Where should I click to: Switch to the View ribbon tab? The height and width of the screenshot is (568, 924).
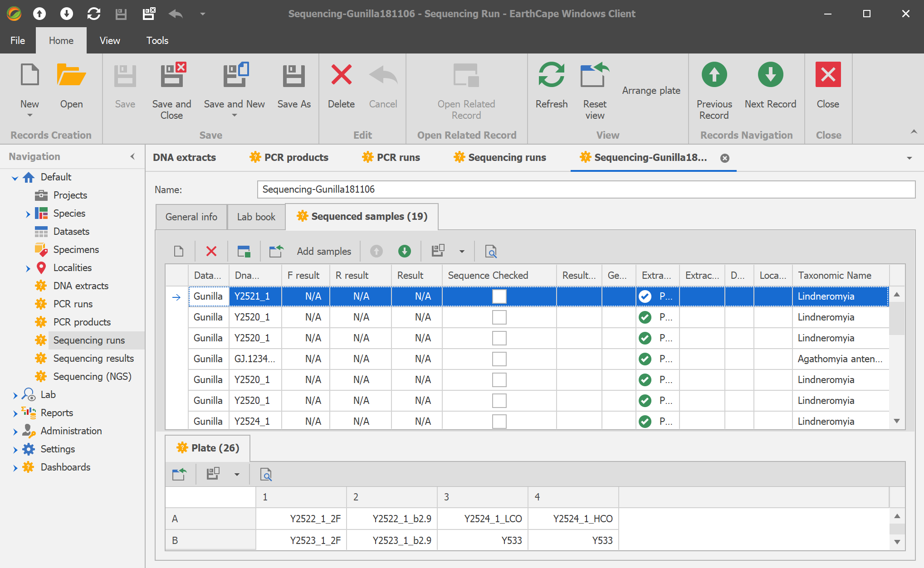(110, 40)
